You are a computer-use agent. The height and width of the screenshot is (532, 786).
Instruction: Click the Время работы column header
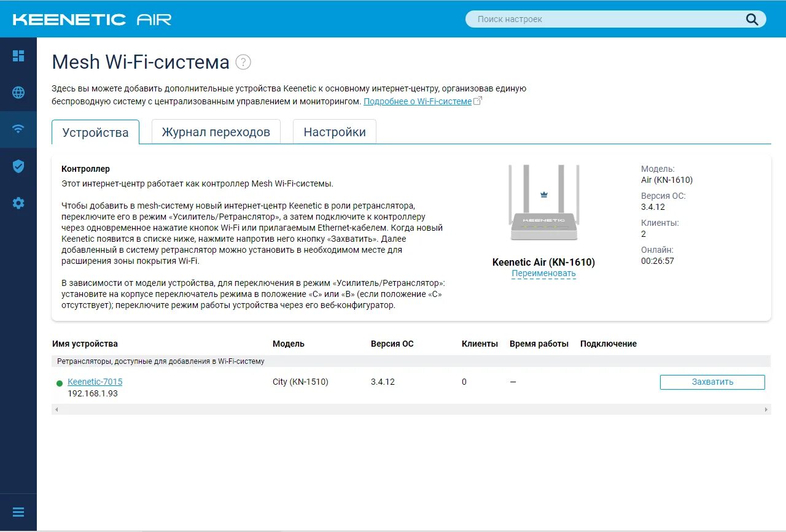539,344
